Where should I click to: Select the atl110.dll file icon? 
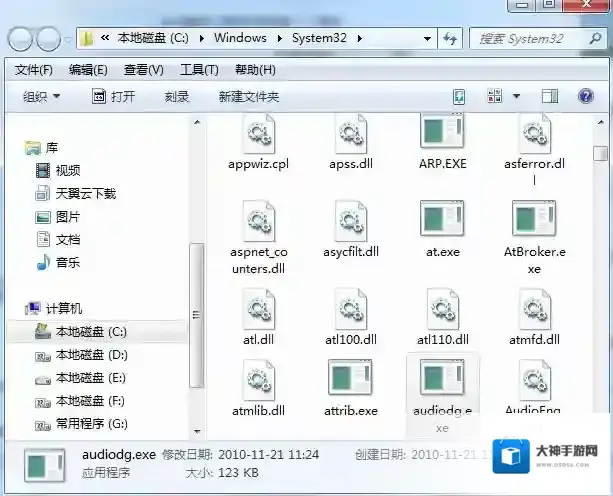coord(443,309)
